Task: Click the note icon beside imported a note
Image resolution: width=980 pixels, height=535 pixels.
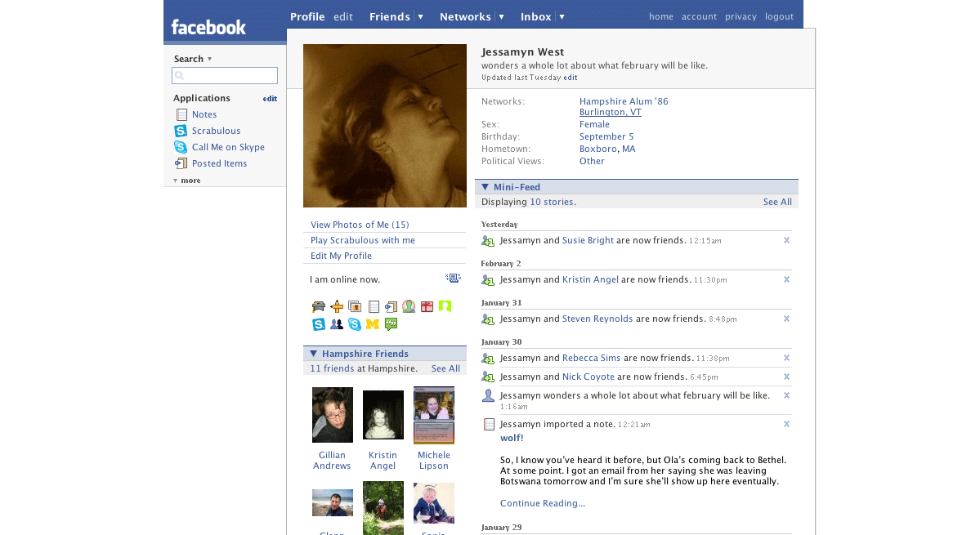Action: (490, 425)
